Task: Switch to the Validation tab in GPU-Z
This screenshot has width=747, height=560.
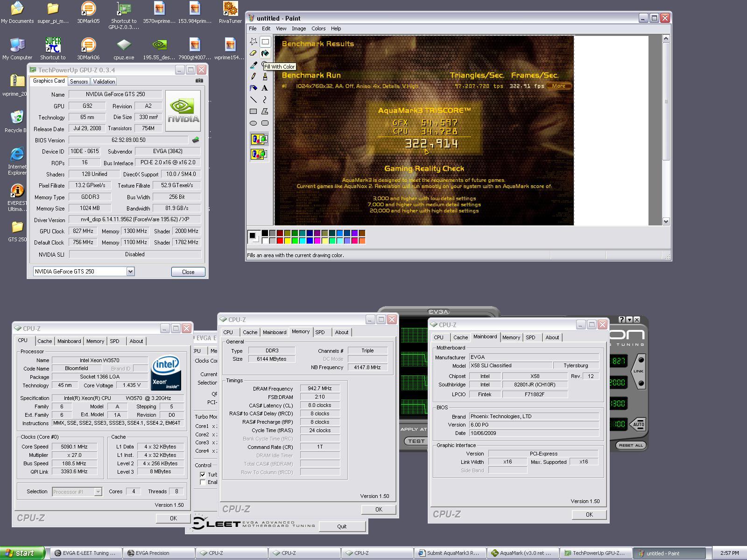Action: (104, 81)
